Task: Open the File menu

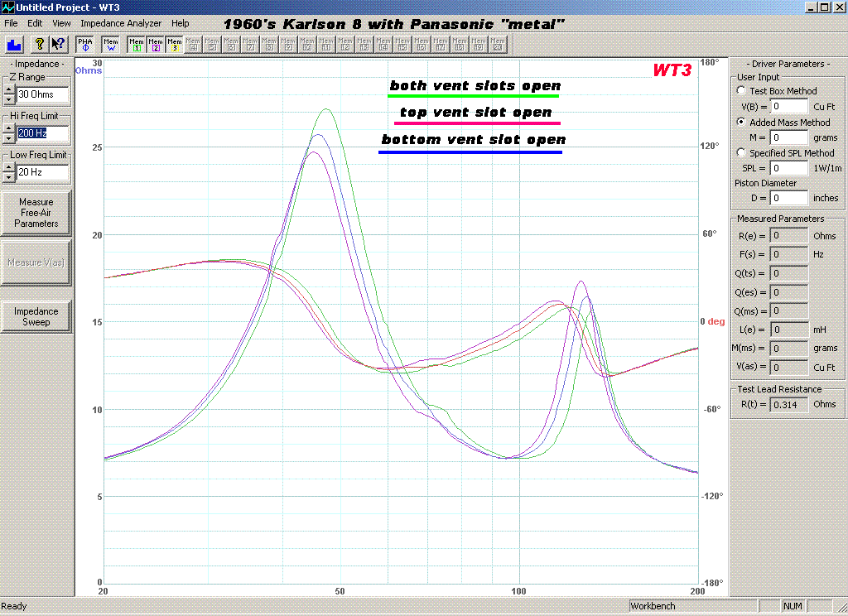Action: [11, 23]
